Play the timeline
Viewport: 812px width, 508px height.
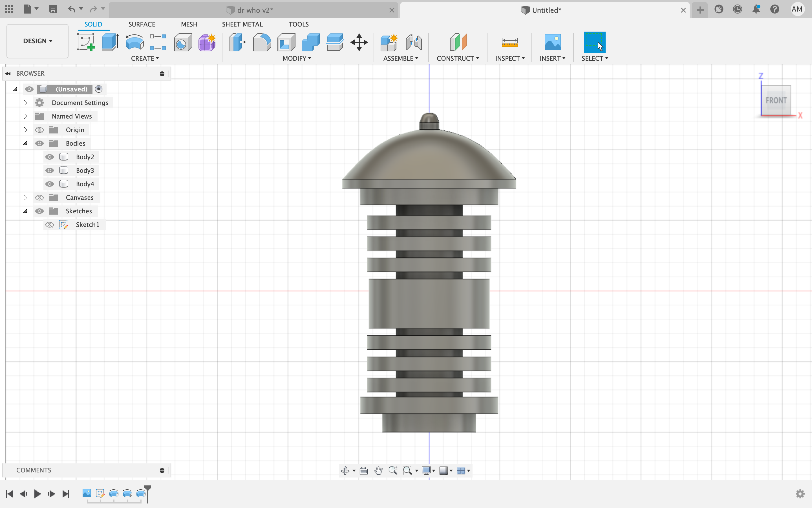coord(37,494)
